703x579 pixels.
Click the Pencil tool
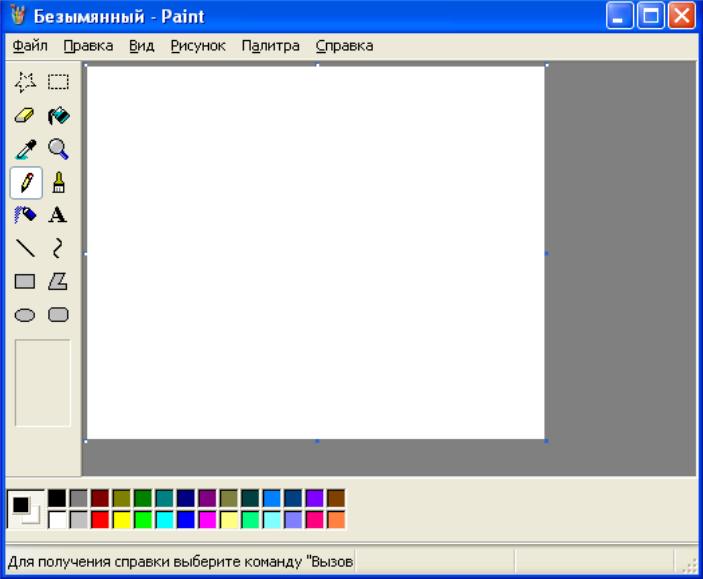coord(26,183)
